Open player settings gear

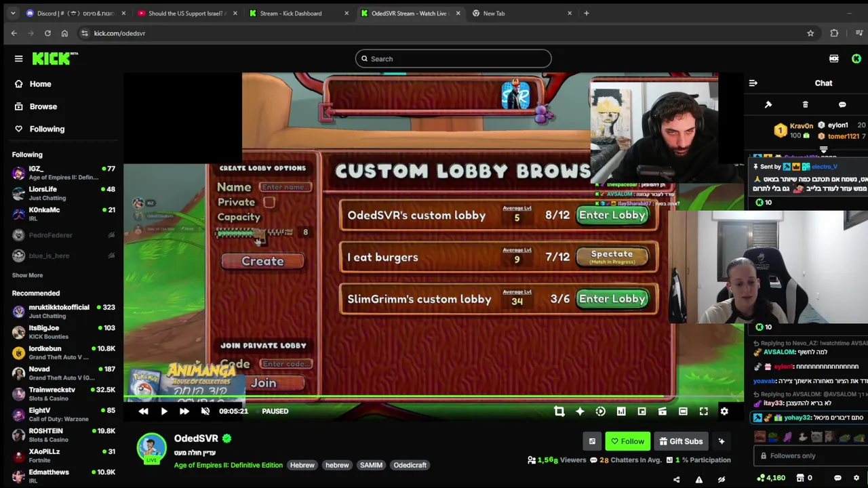[x=724, y=411]
